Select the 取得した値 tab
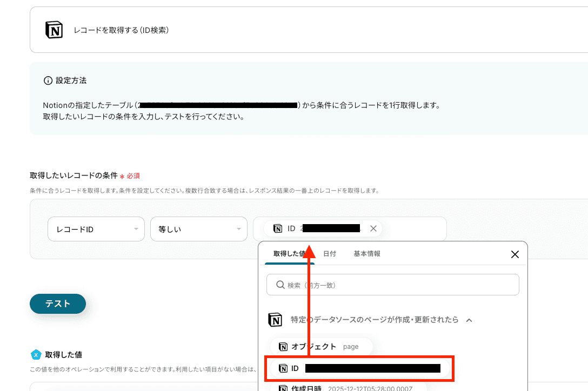The height and width of the screenshot is (391, 588). click(289, 254)
